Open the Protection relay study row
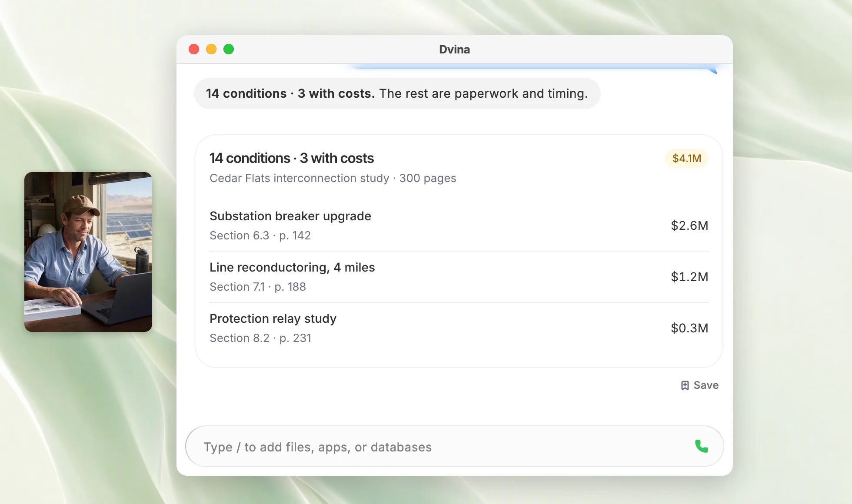Image resolution: width=852 pixels, height=504 pixels. 459,328
